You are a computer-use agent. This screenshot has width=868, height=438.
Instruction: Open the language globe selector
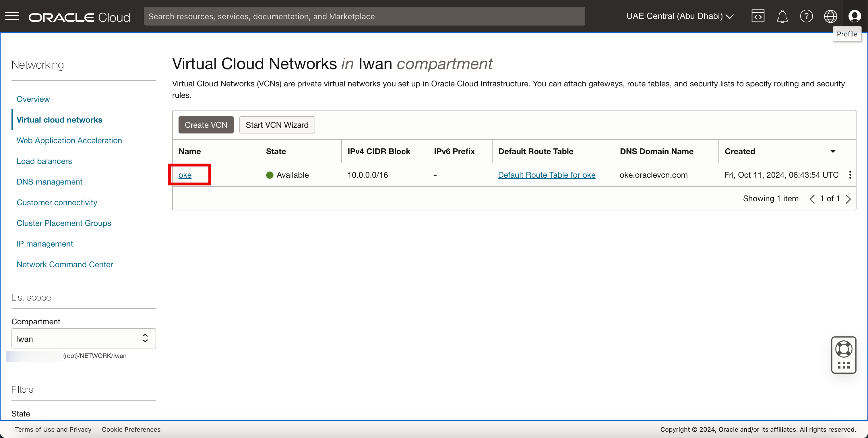click(830, 16)
